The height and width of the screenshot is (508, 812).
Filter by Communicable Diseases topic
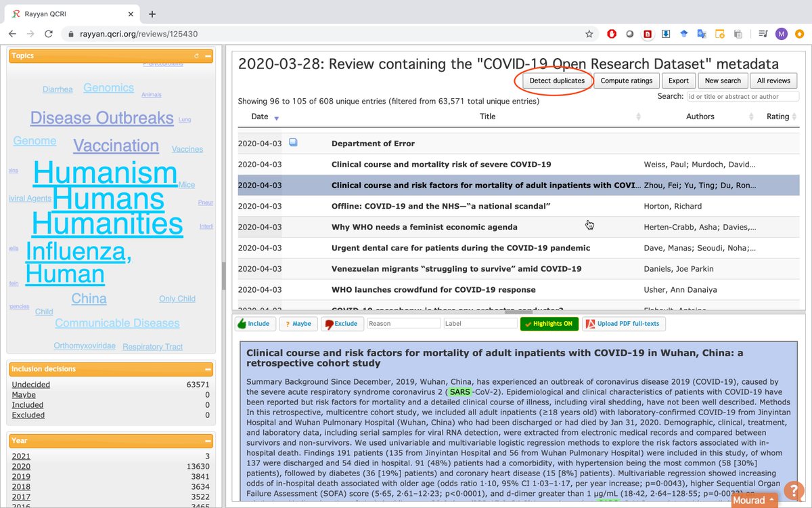click(x=117, y=323)
